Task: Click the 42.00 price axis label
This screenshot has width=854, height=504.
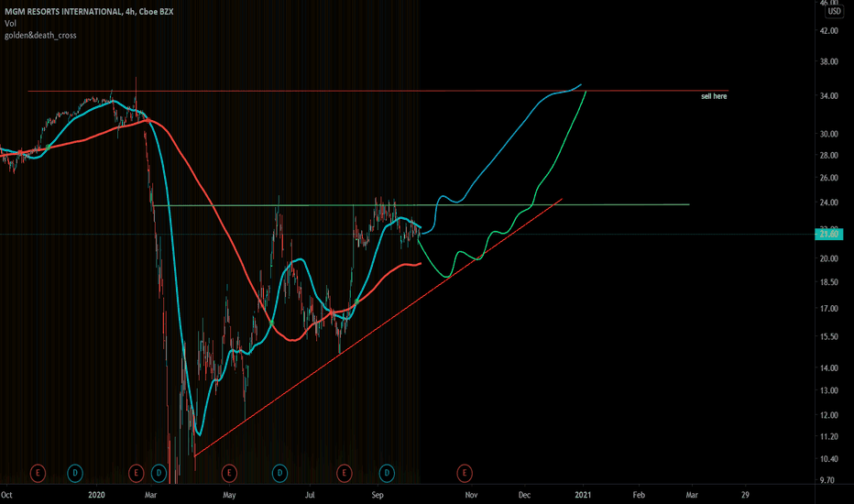Action: point(829,31)
